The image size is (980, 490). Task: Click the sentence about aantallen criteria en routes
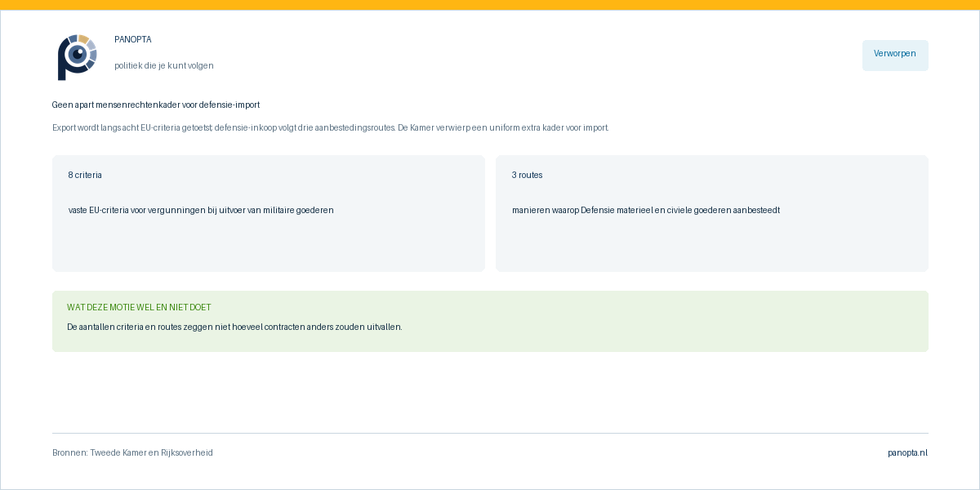click(234, 327)
